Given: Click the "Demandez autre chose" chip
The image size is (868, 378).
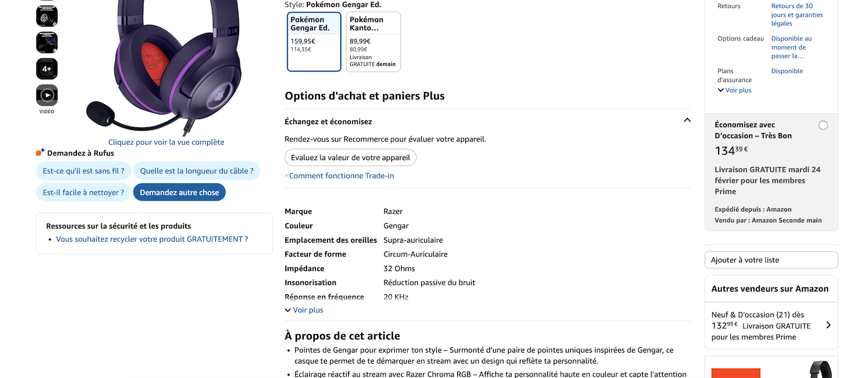Looking at the screenshot, I should pyautogui.click(x=179, y=192).
